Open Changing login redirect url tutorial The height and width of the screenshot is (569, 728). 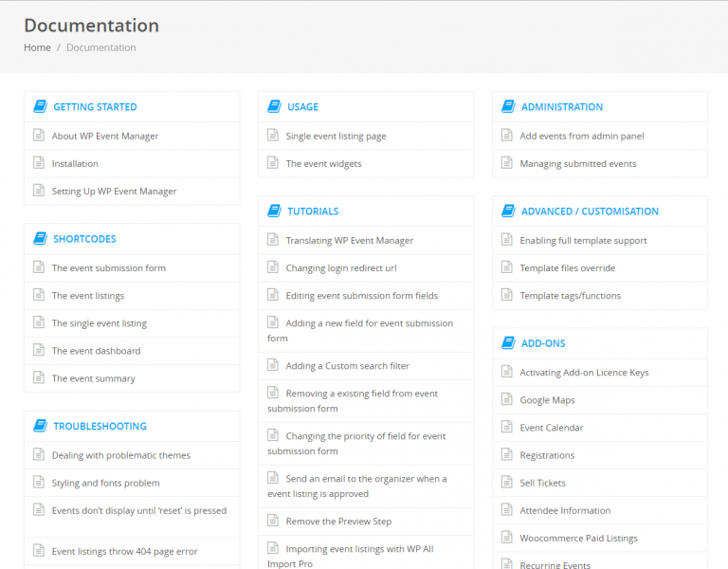point(341,268)
